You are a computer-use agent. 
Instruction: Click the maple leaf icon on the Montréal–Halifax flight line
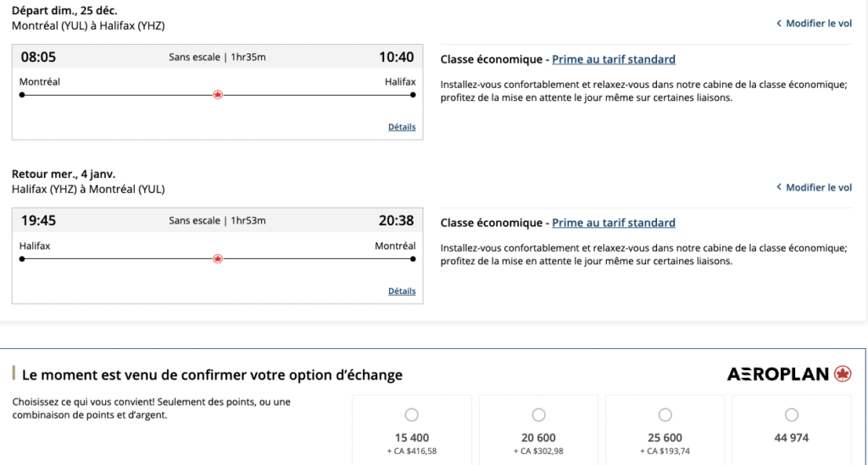pyautogui.click(x=218, y=95)
